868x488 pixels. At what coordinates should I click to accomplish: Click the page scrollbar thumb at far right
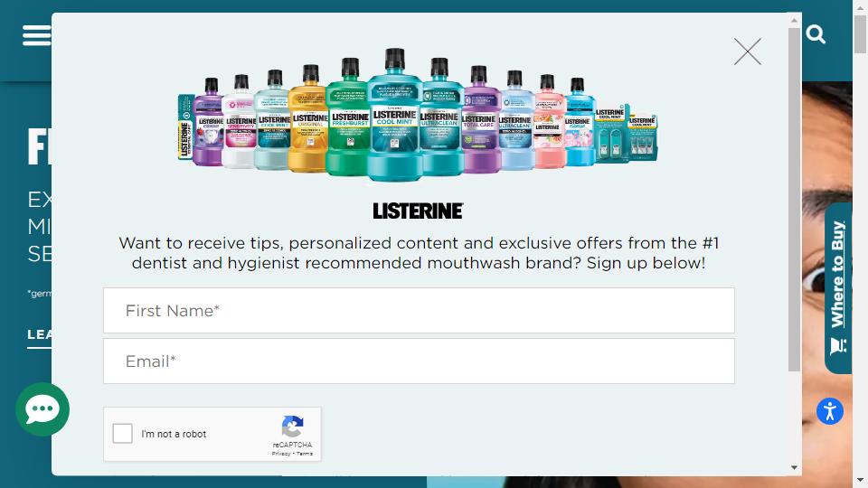(x=860, y=34)
